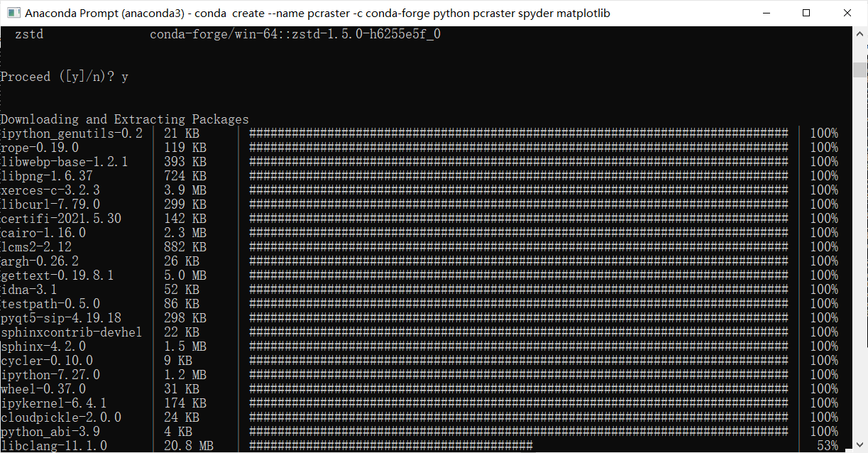The height and width of the screenshot is (453, 868).
Task: Click the pyqt5-sip-4.19.18 package name
Action: [61, 318]
